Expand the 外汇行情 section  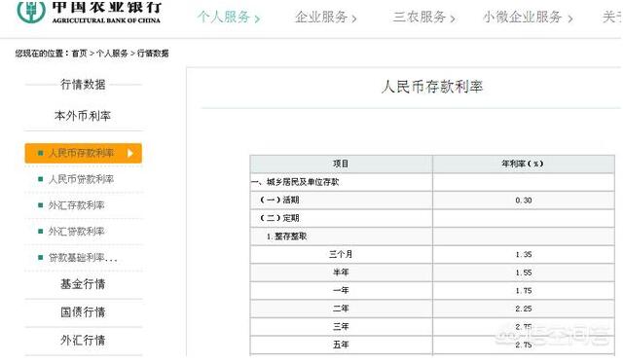coord(83,341)
